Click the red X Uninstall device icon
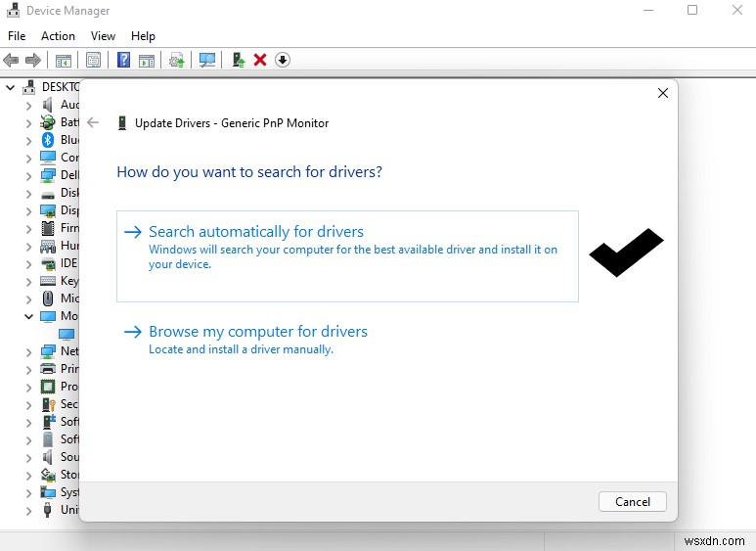This screenshot has height=551, width=756. click(x=260, y=60)
